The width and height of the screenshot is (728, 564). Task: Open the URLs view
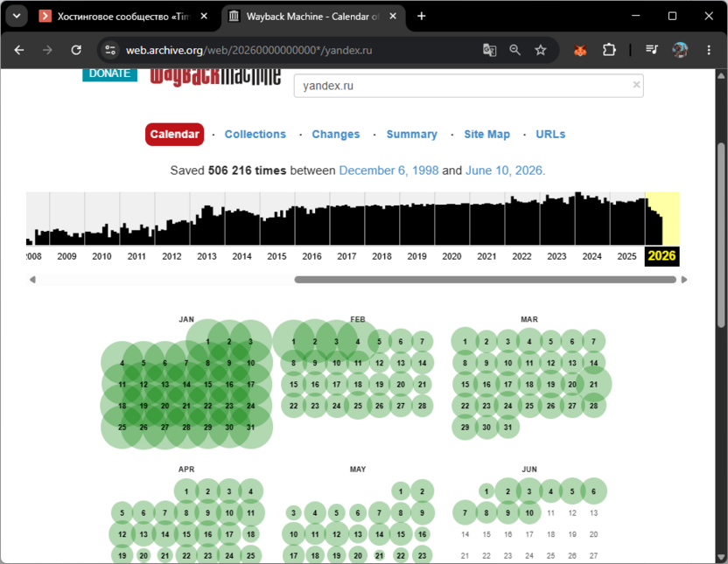tap(550, 135)
